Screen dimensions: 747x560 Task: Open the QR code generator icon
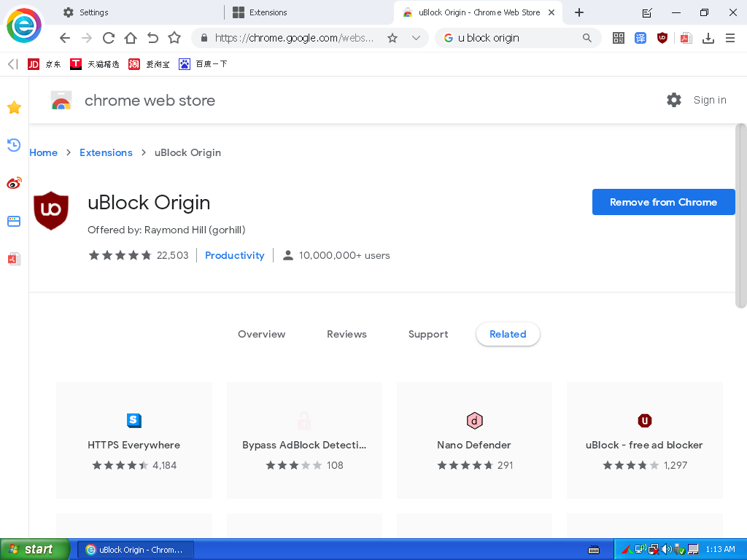click(x=618, y=38)
